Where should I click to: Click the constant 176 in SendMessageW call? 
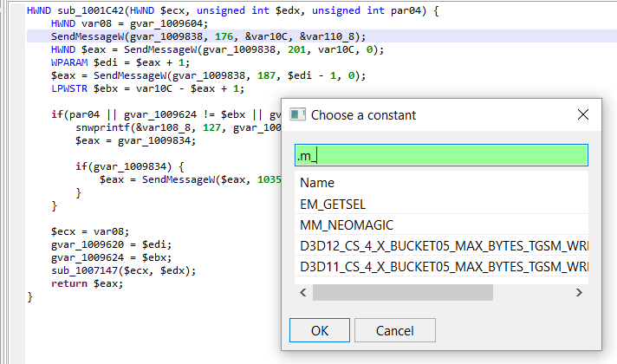click(224, 36)
